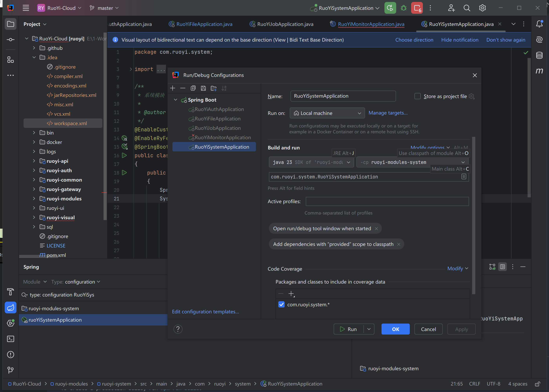Viewport: 549px width, 392px height.
Task: Click the CRLF line separator entry
Action: tap(474, 384)
